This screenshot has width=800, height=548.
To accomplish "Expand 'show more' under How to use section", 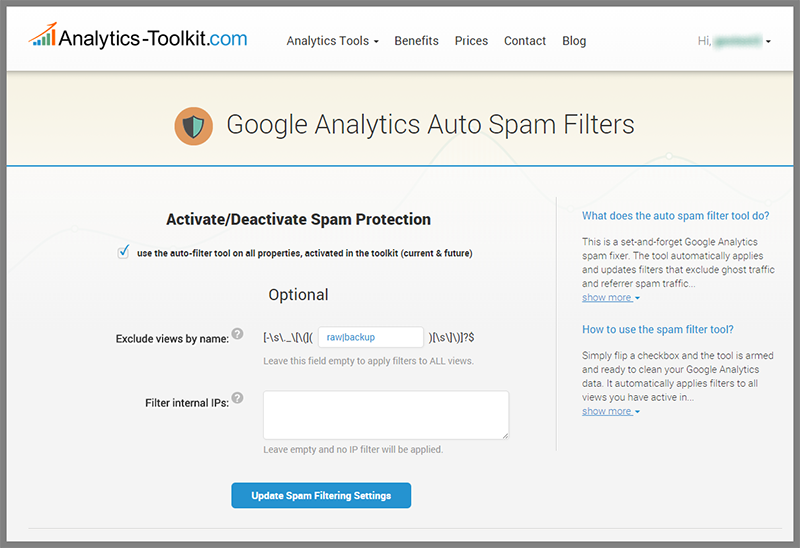I will [610, 411].
